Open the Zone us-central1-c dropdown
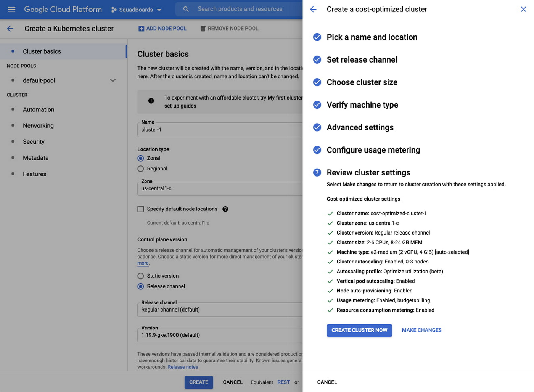 pyautogui.click(x=220, y=188)
